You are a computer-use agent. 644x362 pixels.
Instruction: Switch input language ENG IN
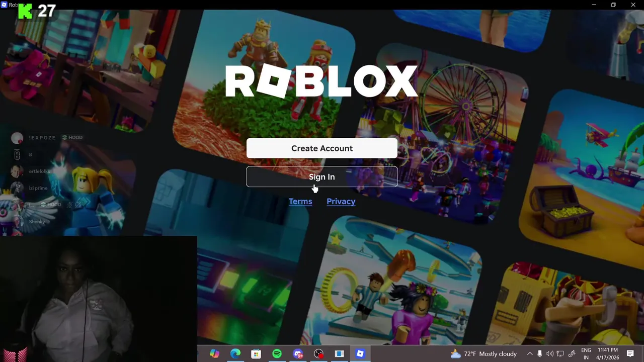pos(586,354)
